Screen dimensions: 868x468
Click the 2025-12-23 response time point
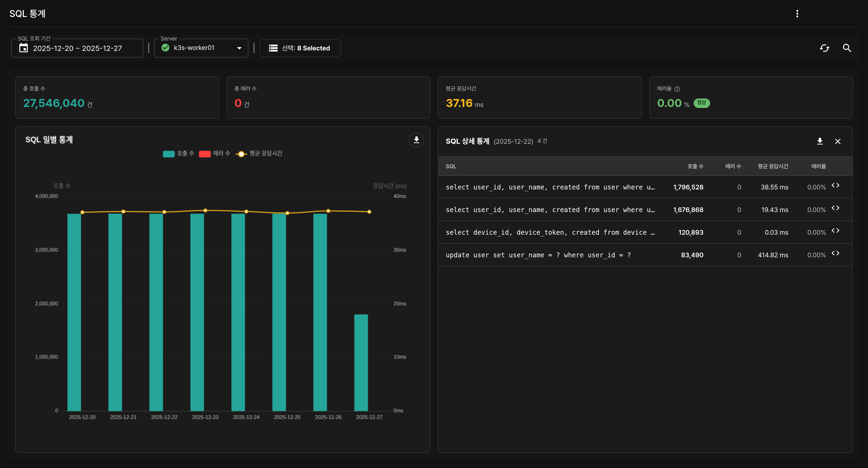(205, 211)
